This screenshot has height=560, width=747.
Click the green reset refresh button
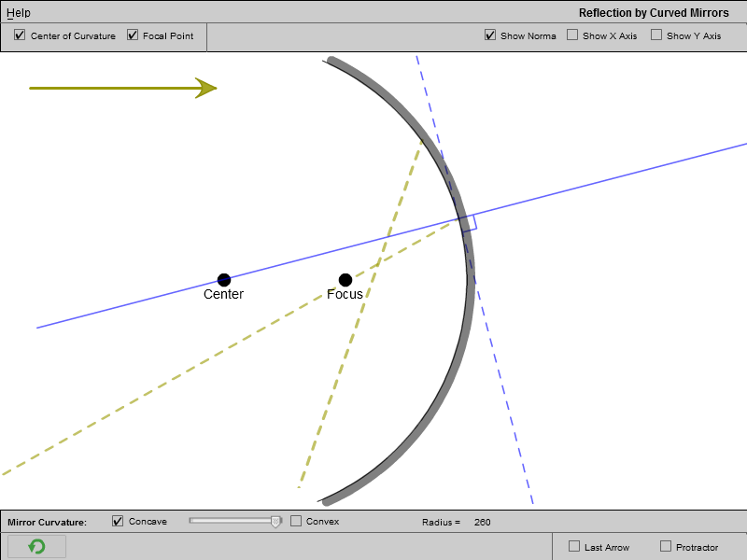click(36, 547)
